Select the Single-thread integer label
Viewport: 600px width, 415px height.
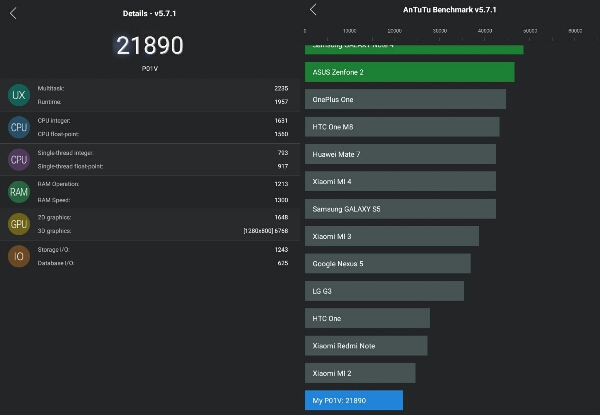(65, 153)
